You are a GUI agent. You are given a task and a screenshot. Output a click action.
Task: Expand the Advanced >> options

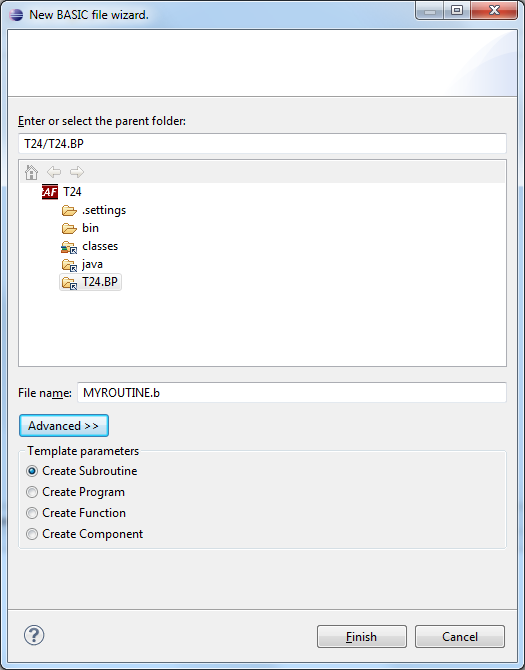pos(64,426)
